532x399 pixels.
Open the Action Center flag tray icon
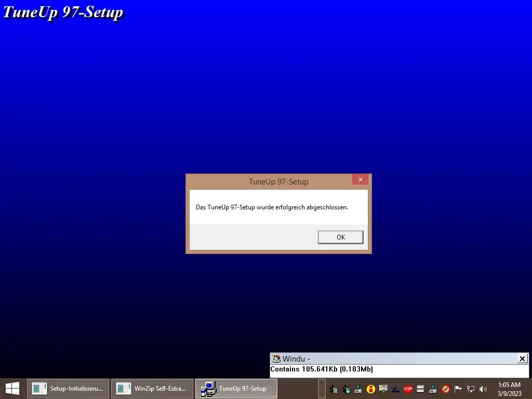coord(458,389)
